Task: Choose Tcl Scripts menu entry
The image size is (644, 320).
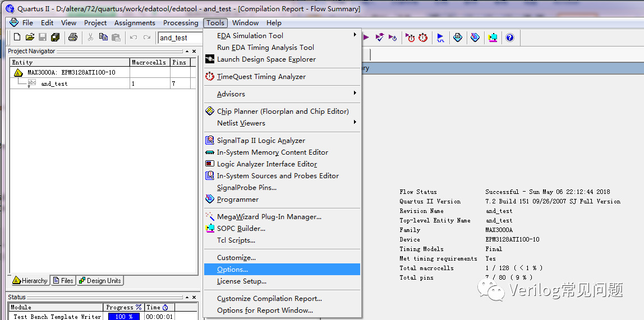Action: 282,240
